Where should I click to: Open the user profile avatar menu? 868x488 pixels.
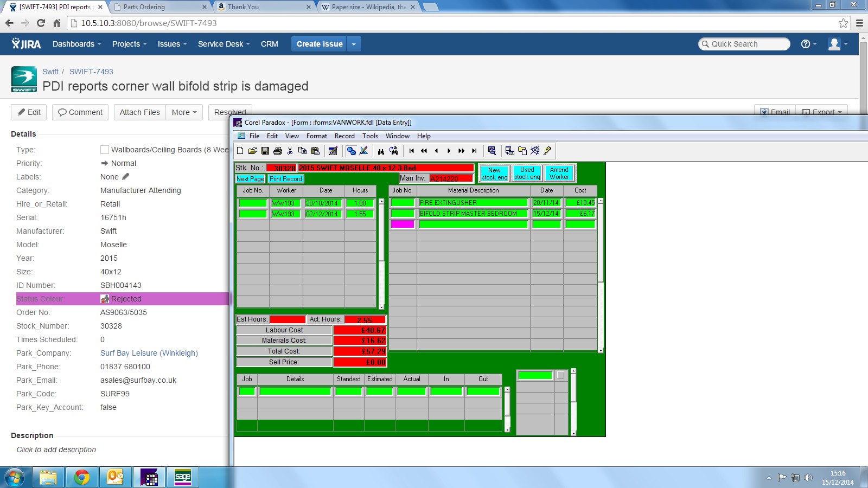coord(838,44)
